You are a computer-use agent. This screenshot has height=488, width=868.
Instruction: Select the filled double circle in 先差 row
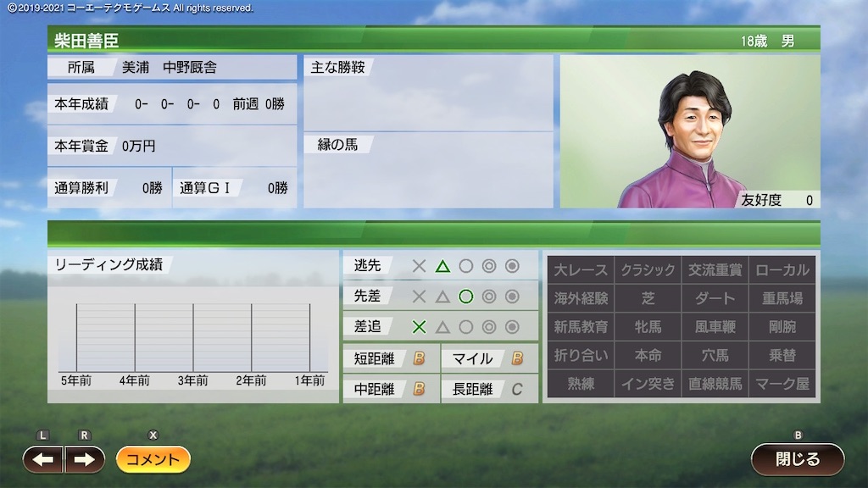point(512,297)
